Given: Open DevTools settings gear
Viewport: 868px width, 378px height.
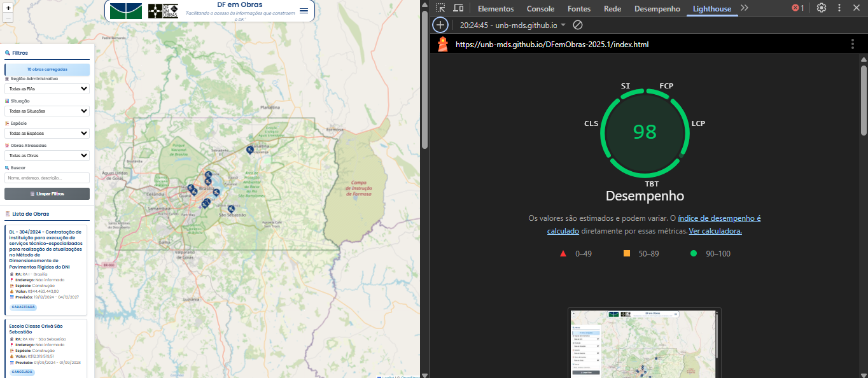Looking at the screenshot, I should click(822, 8).
